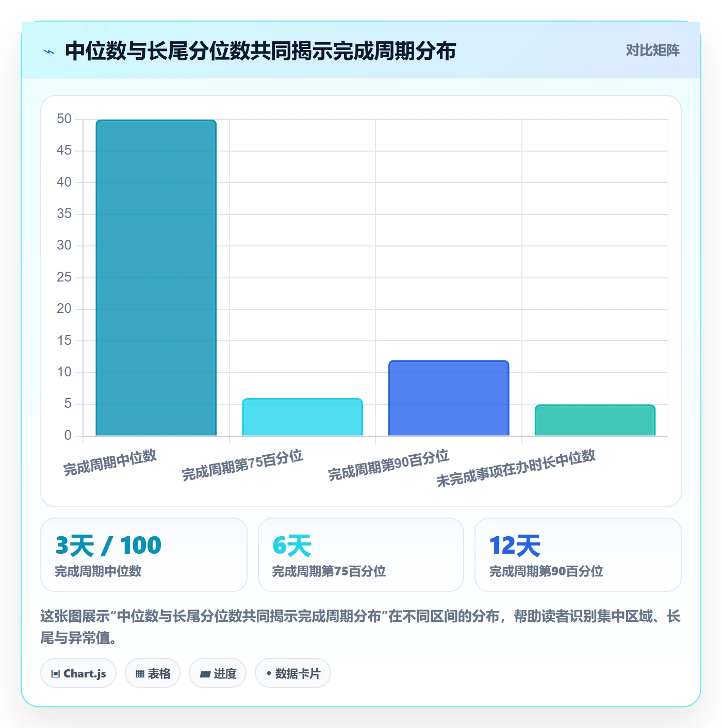Image resolution: width=722 pixels, height=728 pixels.
Task: Click the 未完成事项在办时长中位数 x-axis label
Action: coord(516,468)
